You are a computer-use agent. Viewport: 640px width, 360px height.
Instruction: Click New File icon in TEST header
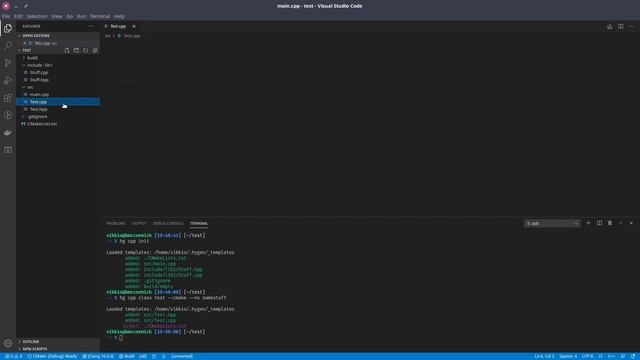tap(67, 50)
